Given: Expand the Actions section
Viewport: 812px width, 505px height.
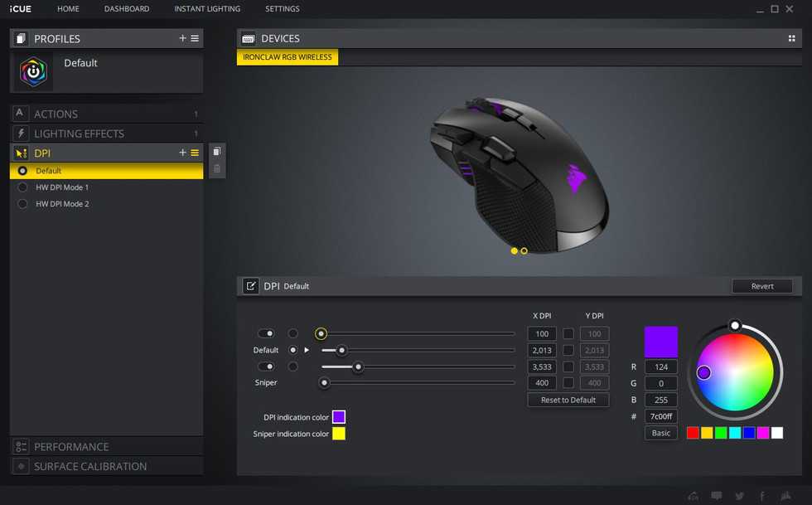Looking at the screenshot, I should point(106,114).
